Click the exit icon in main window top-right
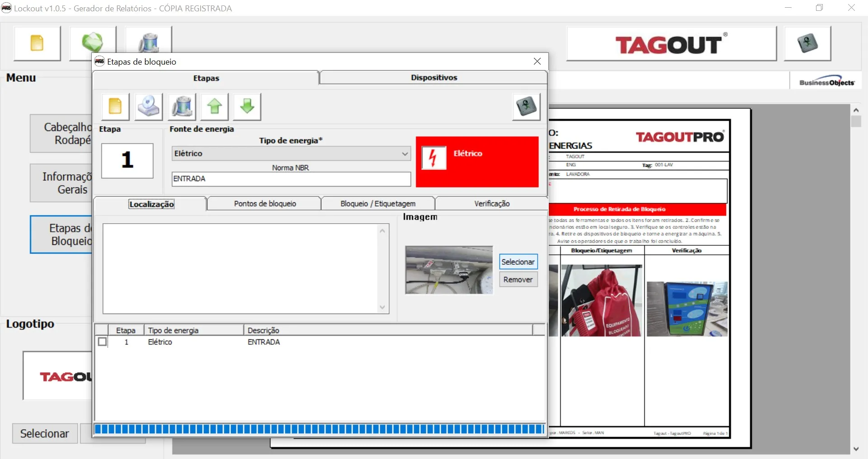 coord(807,43)
